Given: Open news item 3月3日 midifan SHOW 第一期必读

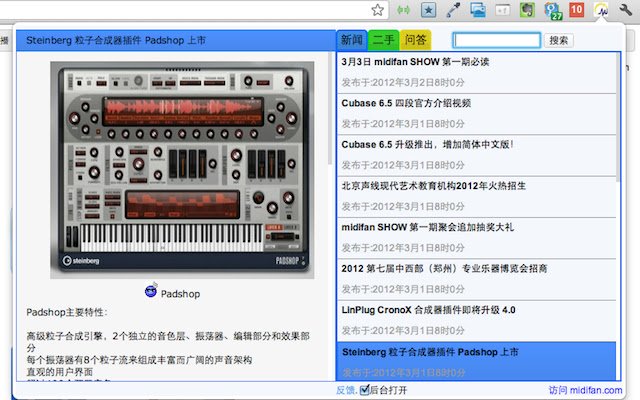Looking at the screenshot, I should [476, 72].
